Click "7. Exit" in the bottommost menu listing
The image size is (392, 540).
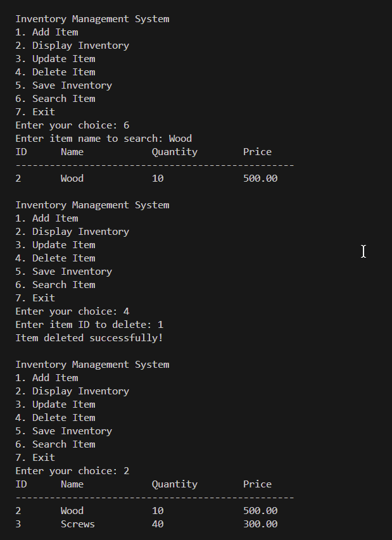35,458
